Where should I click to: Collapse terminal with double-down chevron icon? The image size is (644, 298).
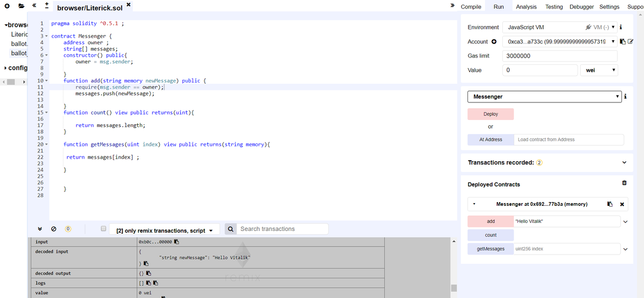tap(40, 229)
